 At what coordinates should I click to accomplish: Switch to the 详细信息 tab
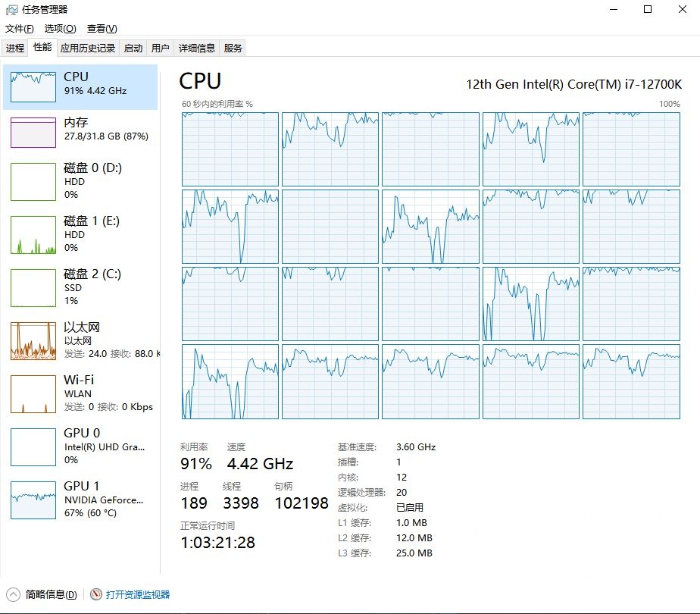[197, 48]
